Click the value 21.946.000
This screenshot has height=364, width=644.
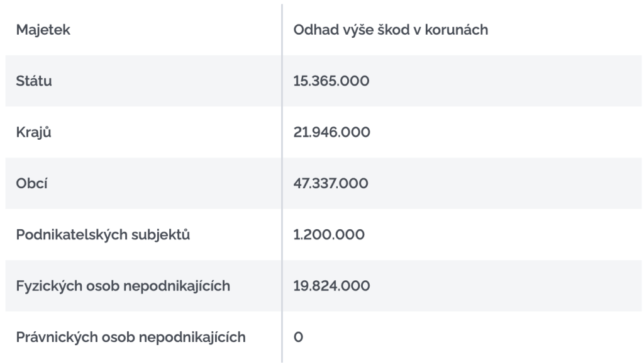point(331,132)
